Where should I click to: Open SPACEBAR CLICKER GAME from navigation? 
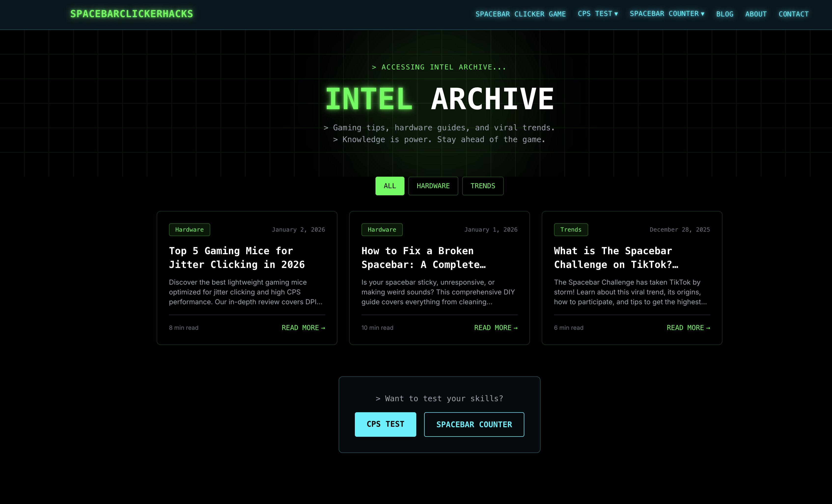coord(521,14)
